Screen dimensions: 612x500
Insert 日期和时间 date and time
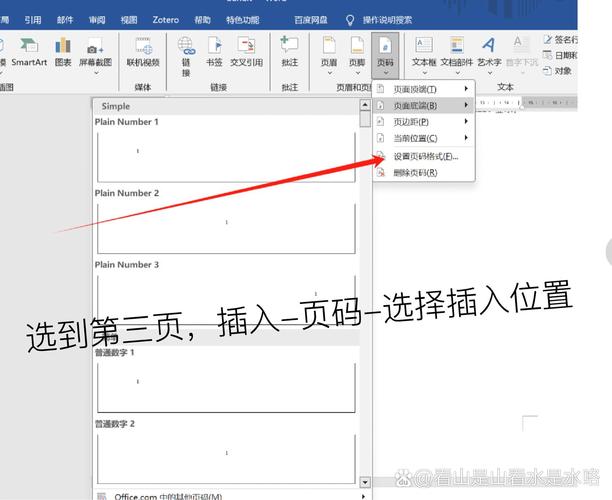click(560, 55)
